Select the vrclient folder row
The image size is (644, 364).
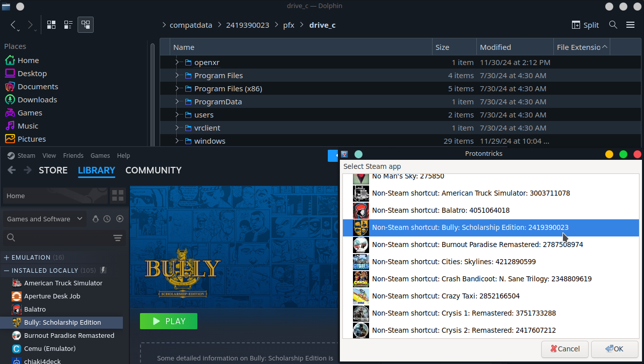(x=400, y=128)
